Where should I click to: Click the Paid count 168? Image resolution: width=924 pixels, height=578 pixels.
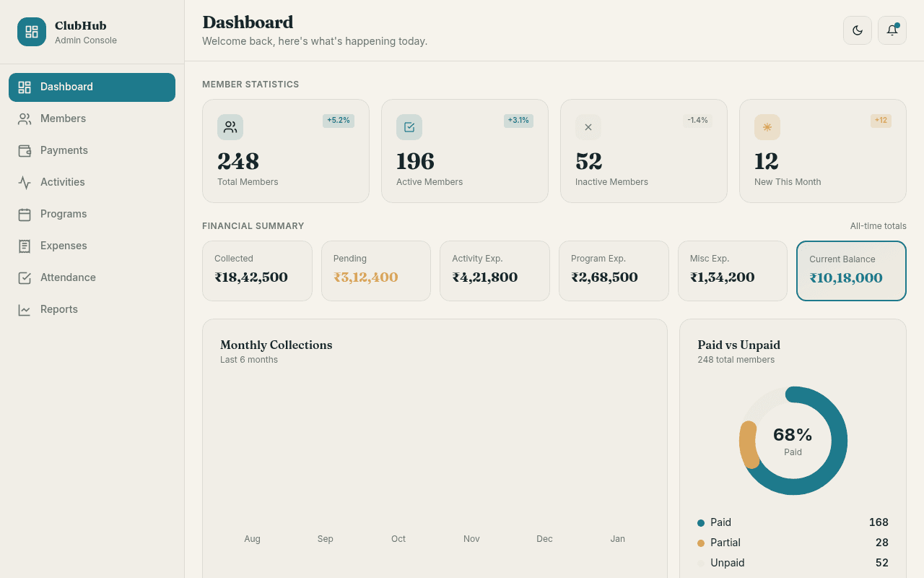tap(879, 522)
